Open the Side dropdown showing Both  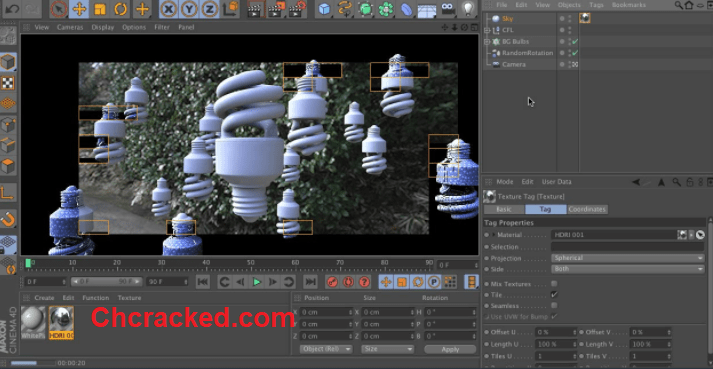point(628,269)
